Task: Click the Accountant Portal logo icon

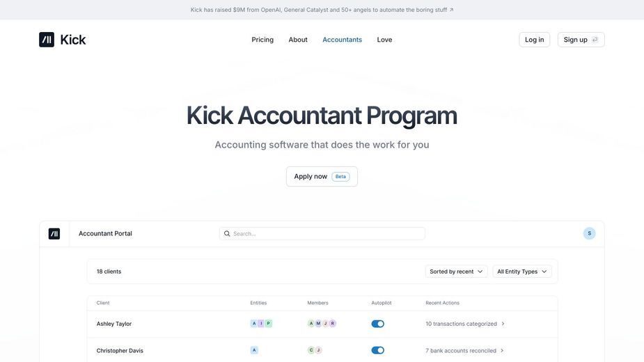Action: 54,234
